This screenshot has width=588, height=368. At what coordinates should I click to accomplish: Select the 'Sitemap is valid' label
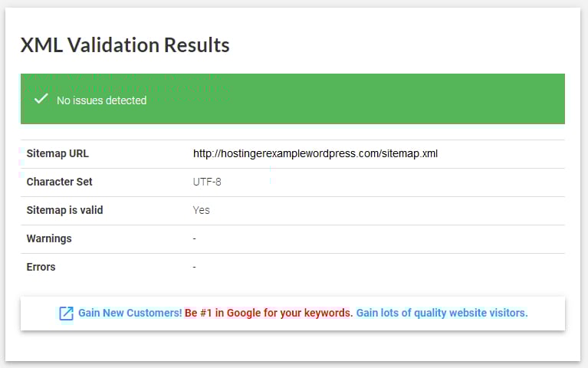64,210
